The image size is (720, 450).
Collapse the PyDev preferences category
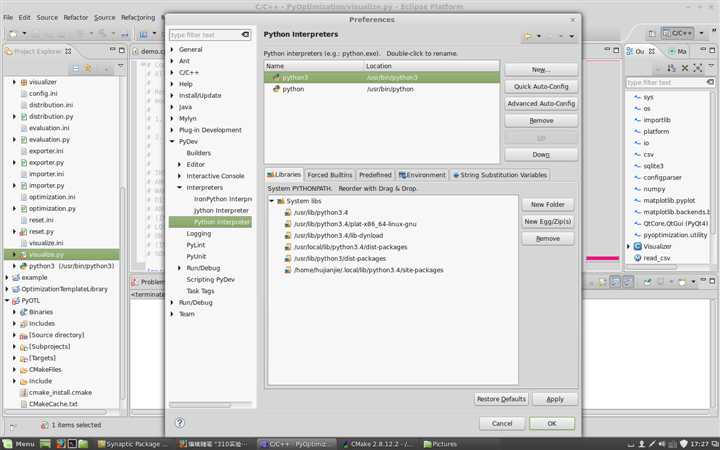172,141
